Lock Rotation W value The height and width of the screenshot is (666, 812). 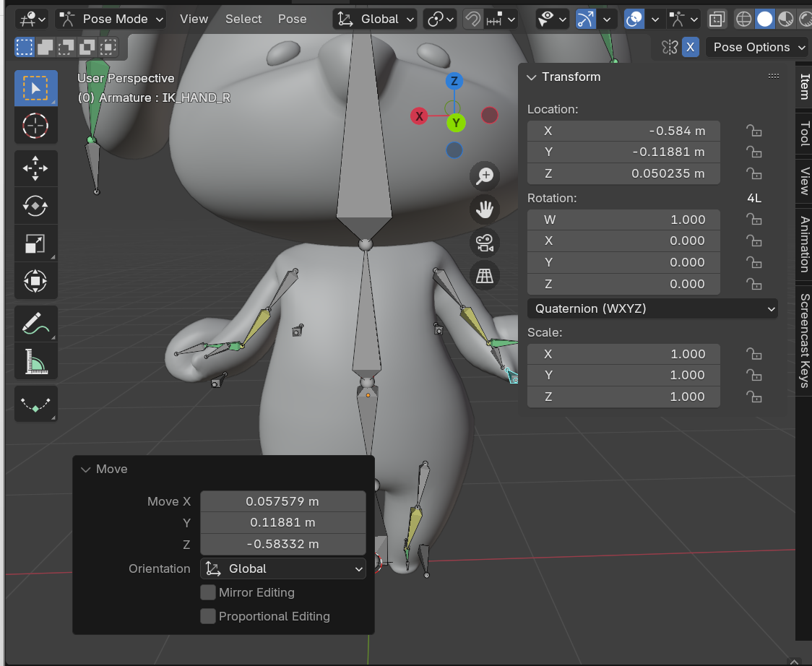pyautogui.click(x=754, y=220)
